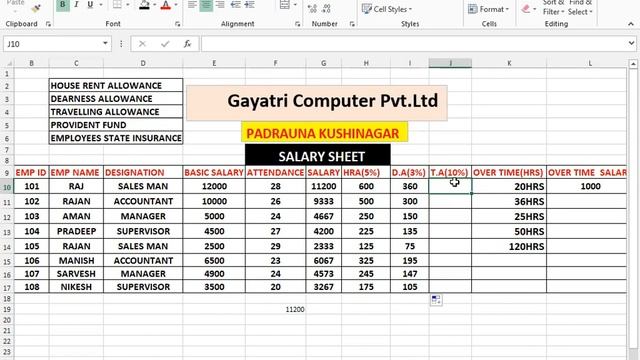The image size is (640, 360).
Task: Open the Font Color dropdown arrow
Action: (176, 5)
